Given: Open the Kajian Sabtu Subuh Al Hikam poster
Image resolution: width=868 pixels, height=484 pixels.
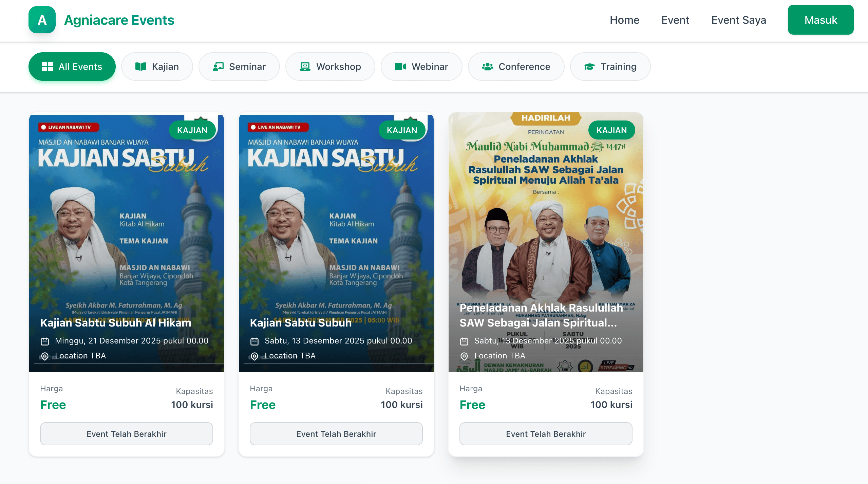Looking at the screenshot, I should pos(127,242).
